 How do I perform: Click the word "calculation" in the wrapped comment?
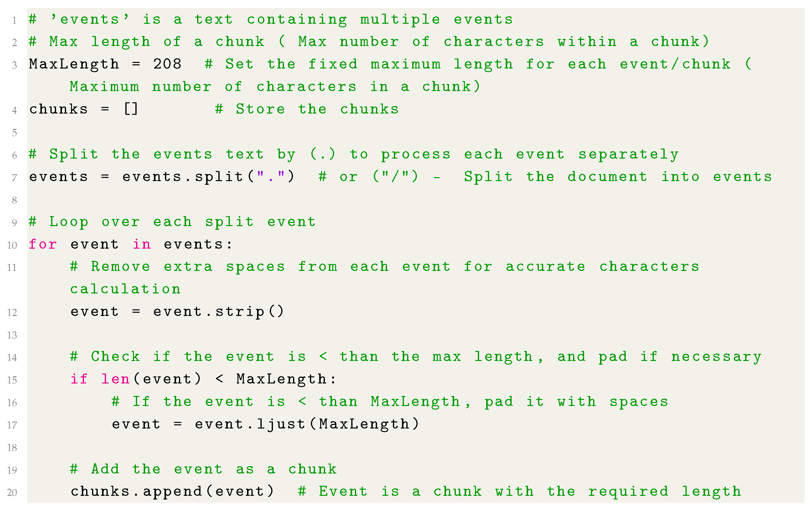[x=125, y=289]
